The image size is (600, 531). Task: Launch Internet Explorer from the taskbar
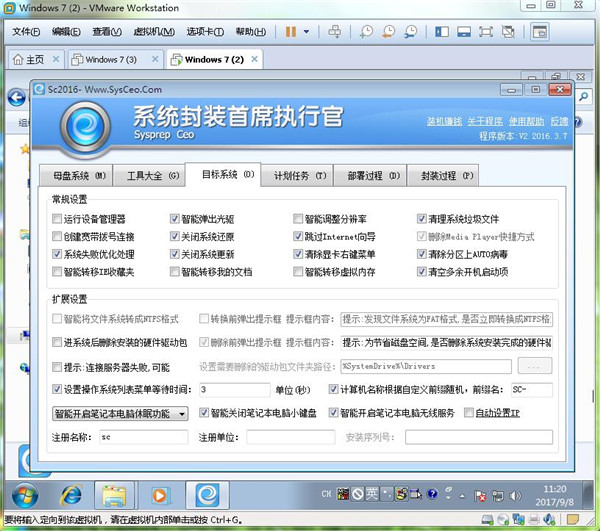click(71, 496)
